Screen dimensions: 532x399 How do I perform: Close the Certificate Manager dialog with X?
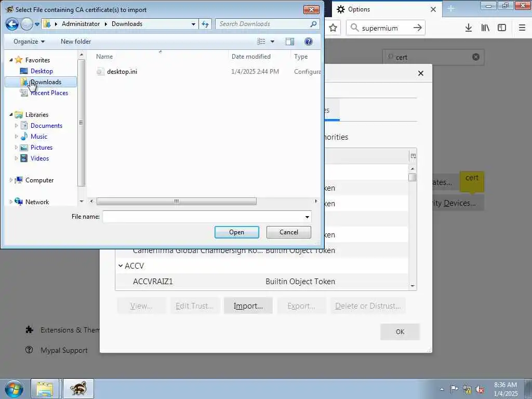point(421,73)
